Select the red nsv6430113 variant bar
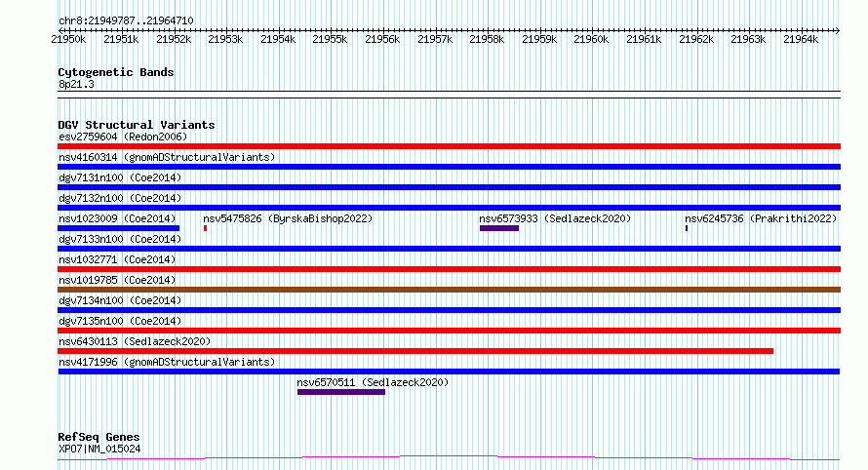Image resolution: width=868 pixels, height=470 pixels. [x=415, y=351]
